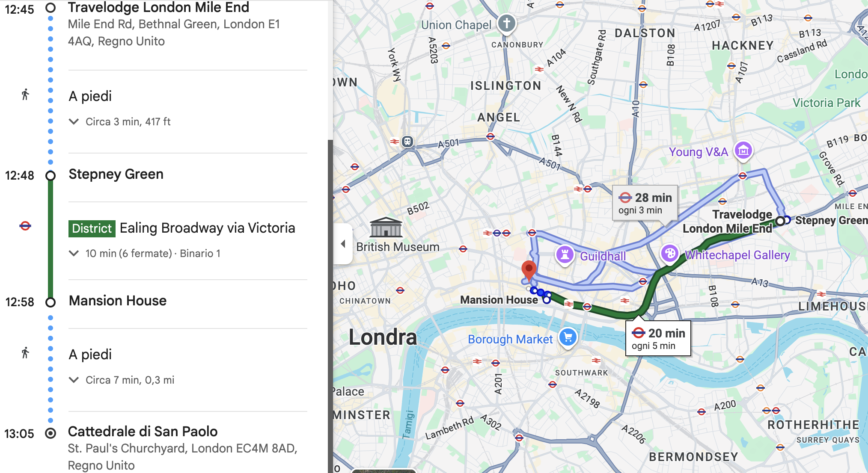Expand the 7 min walking step details
This screenshot has width=868, height=473.
point(74,380)
